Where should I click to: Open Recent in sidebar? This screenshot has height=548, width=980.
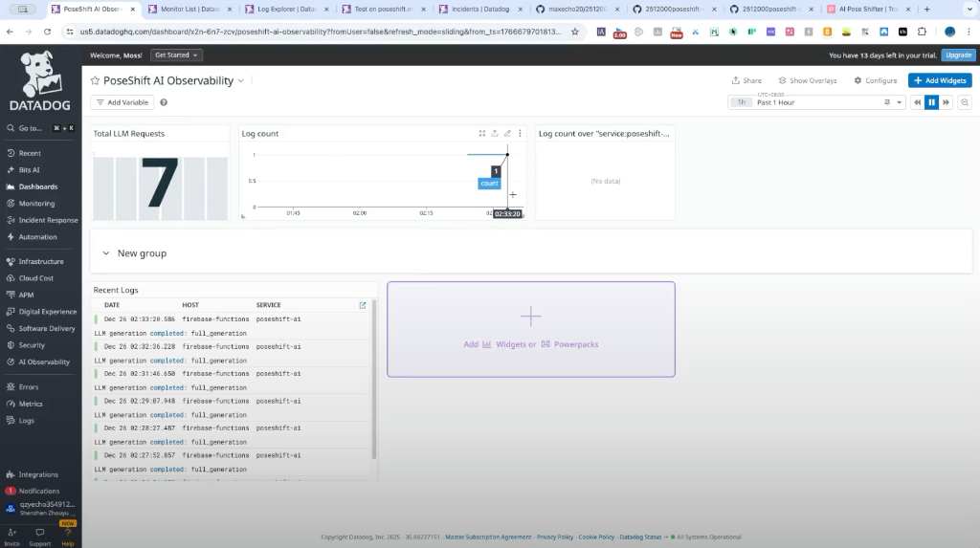coord(30,153)
